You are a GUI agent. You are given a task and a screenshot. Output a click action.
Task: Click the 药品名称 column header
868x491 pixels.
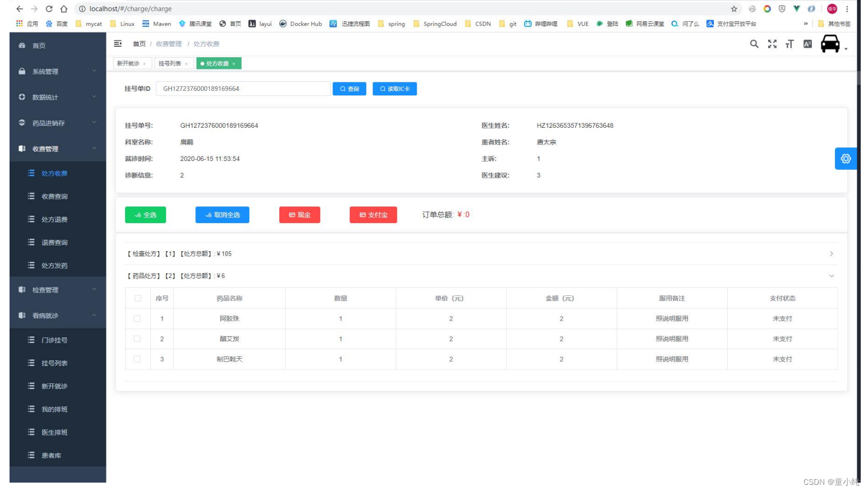click(229, 298)
